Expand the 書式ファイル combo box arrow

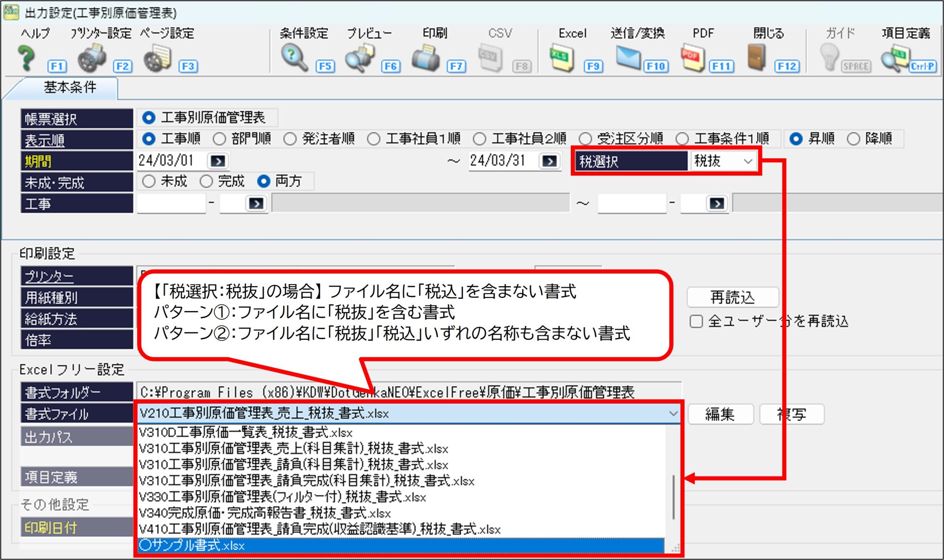(673, 413)
